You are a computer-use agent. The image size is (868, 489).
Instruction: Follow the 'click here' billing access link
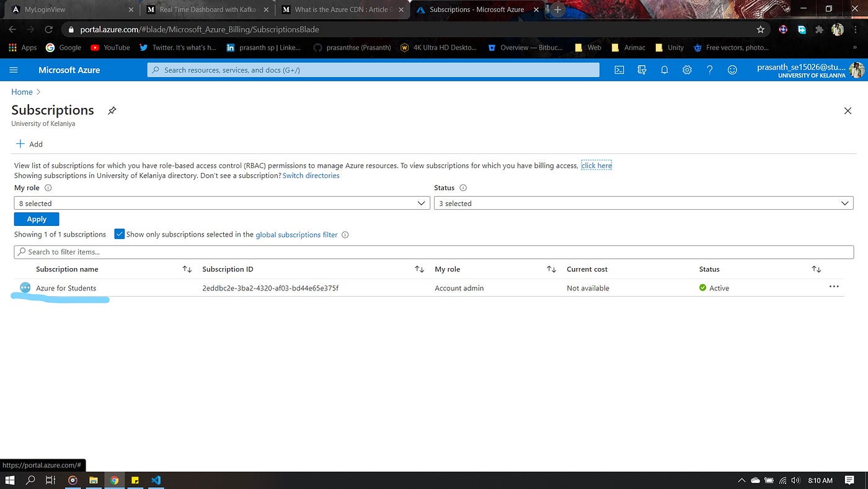click(596, 166)
